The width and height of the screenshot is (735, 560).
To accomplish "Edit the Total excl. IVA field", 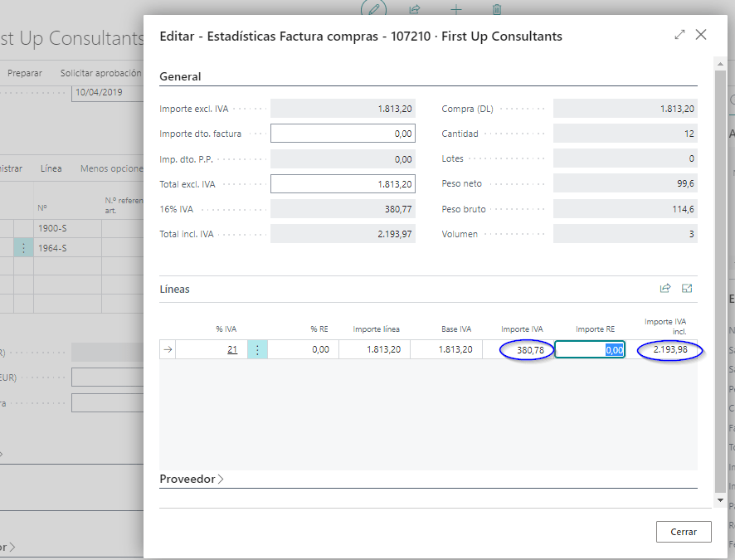I will 343,184.
